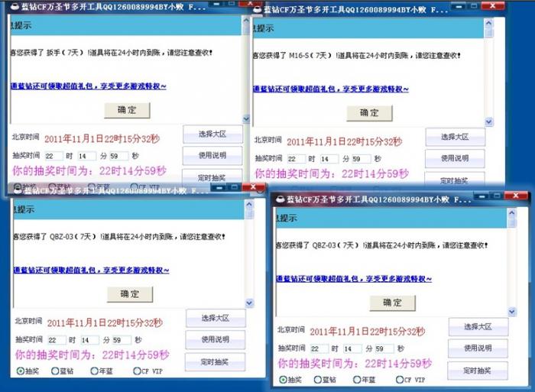
Task: Select 年蓝 radio in bottom-left window
Action: (95, 371)
